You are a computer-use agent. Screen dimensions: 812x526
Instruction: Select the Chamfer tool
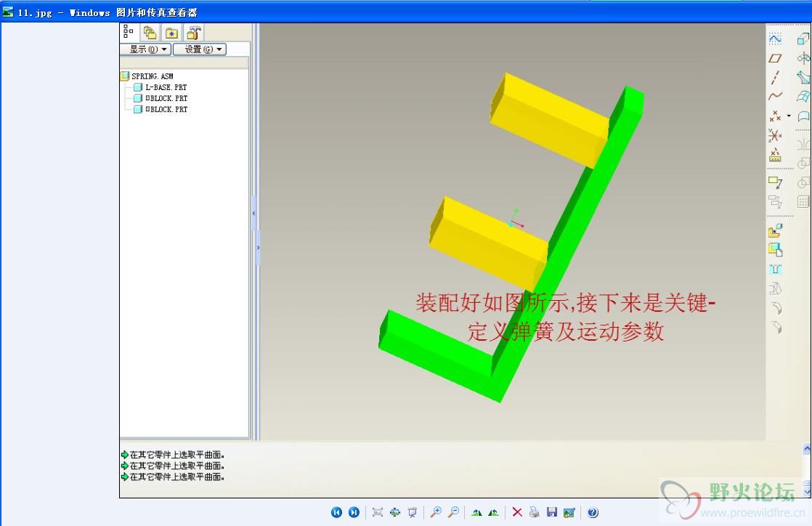tap(776, 328)
